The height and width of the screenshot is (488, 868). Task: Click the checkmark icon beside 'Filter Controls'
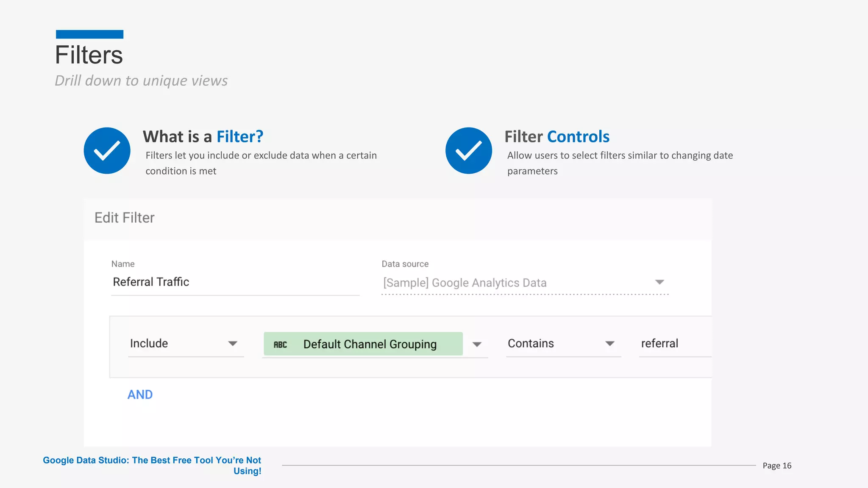tap(469, 150)
